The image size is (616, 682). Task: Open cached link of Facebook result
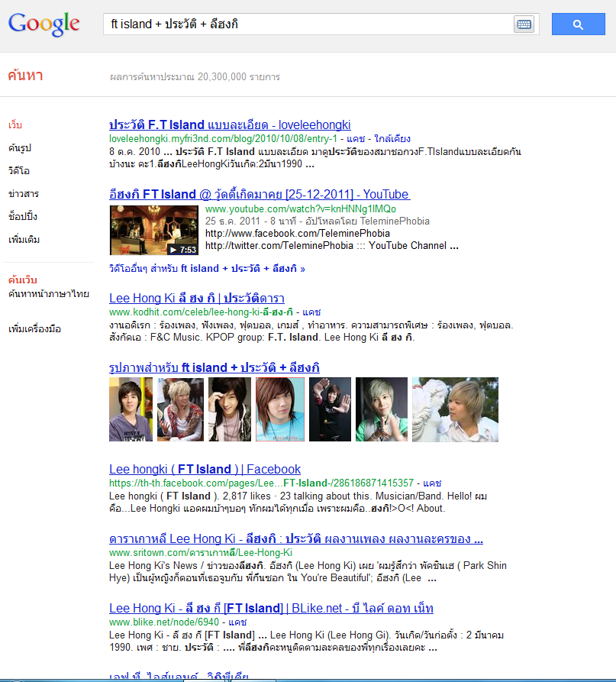pos(432,483)
